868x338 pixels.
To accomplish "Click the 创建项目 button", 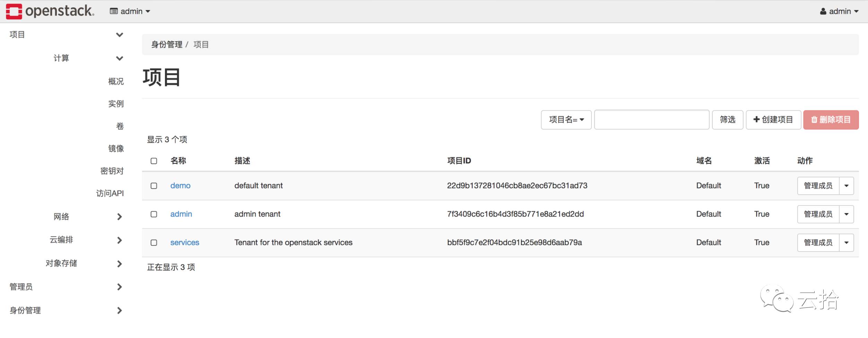I will pos(773,120).
